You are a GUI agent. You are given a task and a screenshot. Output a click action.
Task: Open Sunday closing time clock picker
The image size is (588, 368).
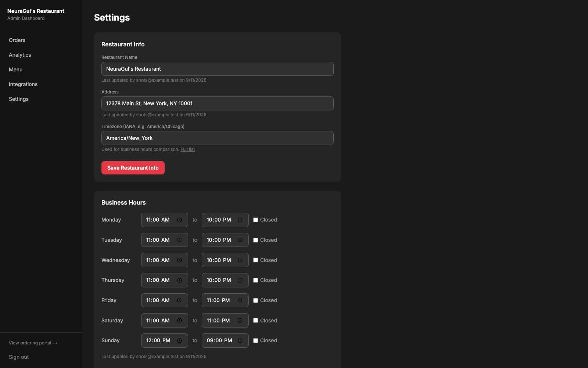coord(240,340)
